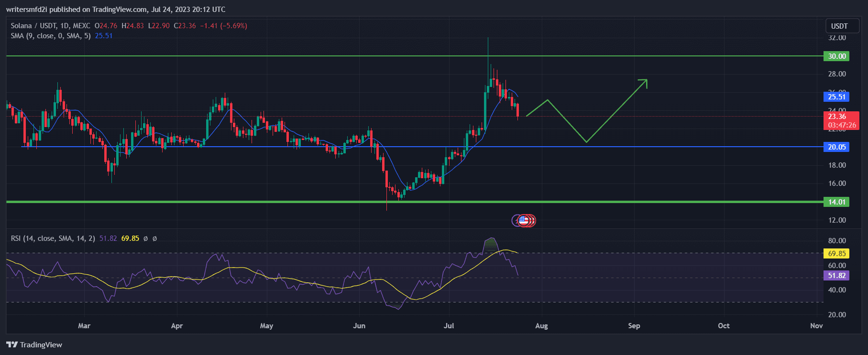Click the Aug label on time axis

[x=541, y=326]
